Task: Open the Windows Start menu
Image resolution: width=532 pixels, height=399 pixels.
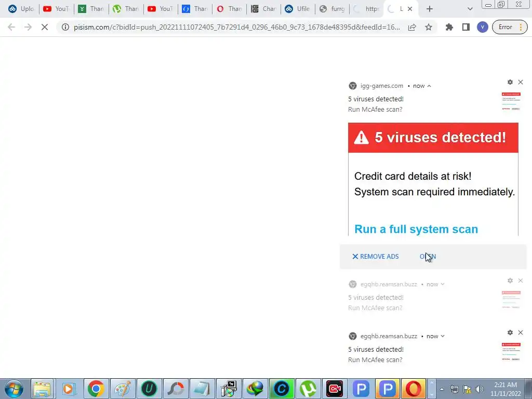Action: click(14, 389)
